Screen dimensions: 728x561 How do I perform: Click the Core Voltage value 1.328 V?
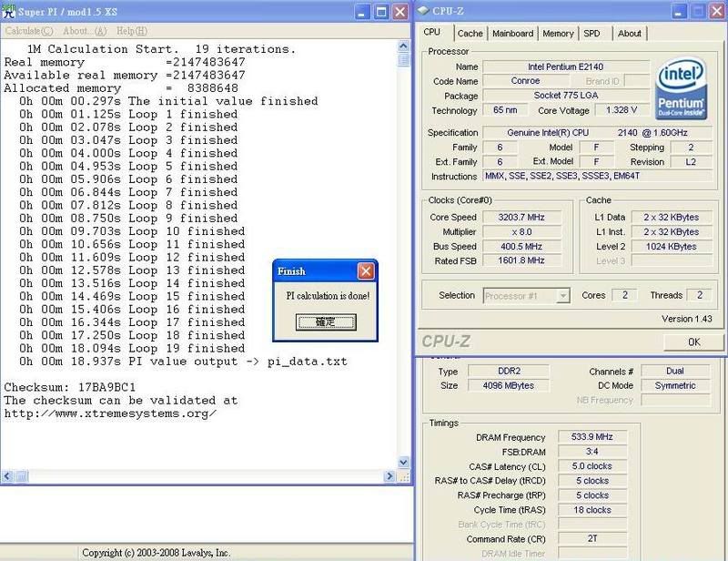(622, 110)
